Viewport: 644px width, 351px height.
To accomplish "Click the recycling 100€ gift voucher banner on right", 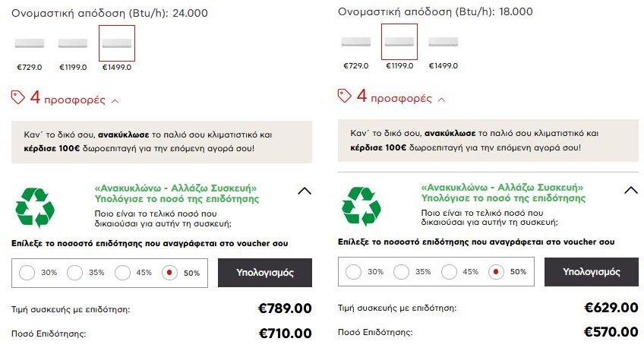I will [x=488, y=141].
